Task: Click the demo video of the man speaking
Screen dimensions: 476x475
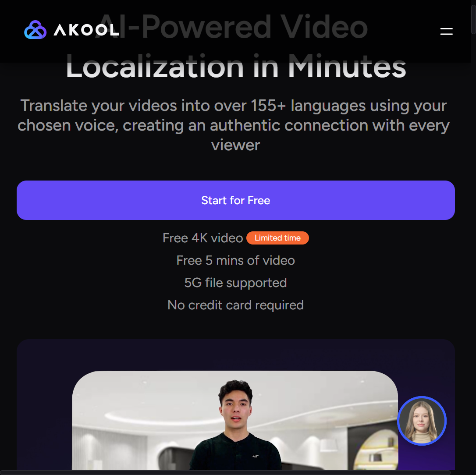Action: (234, 420)
